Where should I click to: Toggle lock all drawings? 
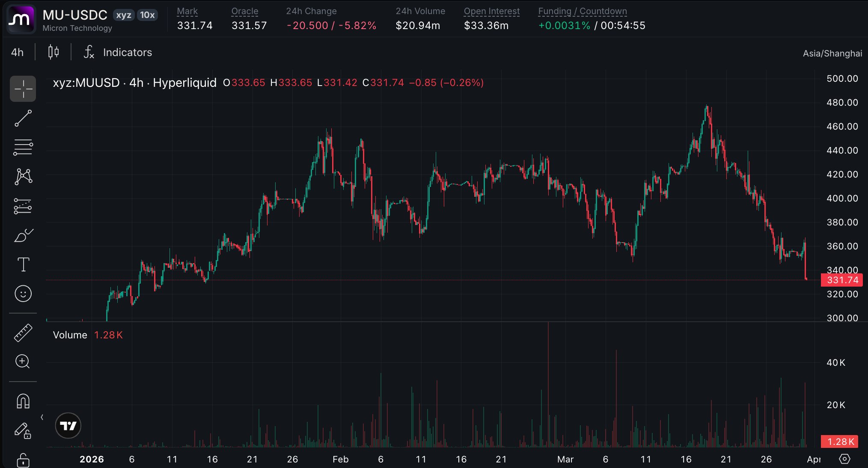point(23,460)
